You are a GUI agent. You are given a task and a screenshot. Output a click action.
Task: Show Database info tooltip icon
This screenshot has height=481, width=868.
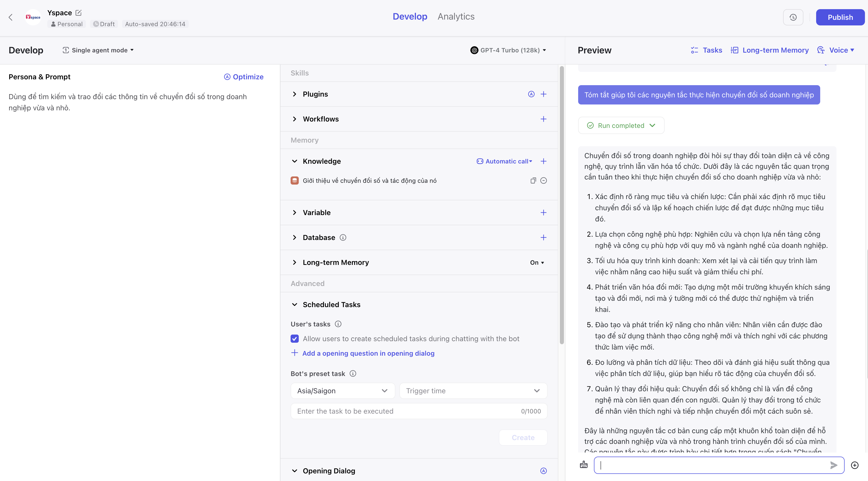(343, 237)
